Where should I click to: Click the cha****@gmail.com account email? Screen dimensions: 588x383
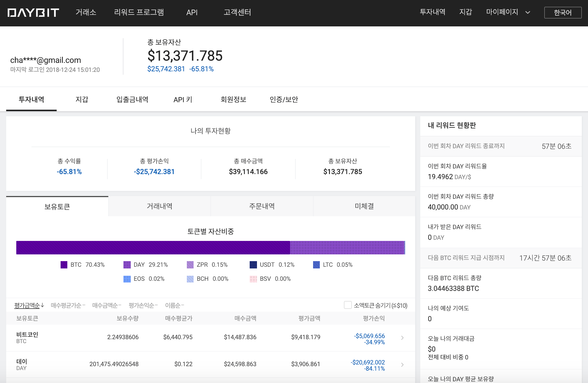click(45, 60)
